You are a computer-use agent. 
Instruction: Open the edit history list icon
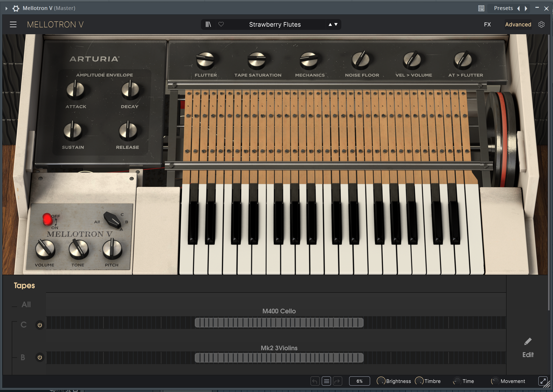(326, 381)
